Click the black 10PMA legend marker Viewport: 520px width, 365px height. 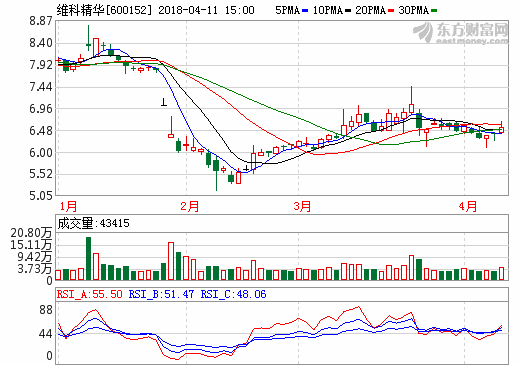tap(348, 11)
